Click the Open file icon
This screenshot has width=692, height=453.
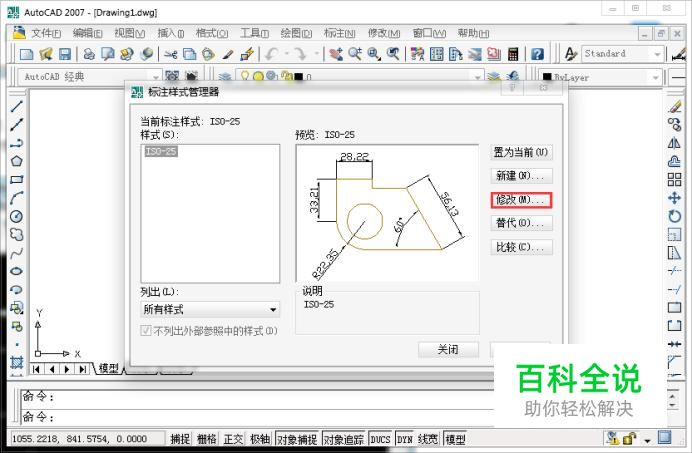46,54
